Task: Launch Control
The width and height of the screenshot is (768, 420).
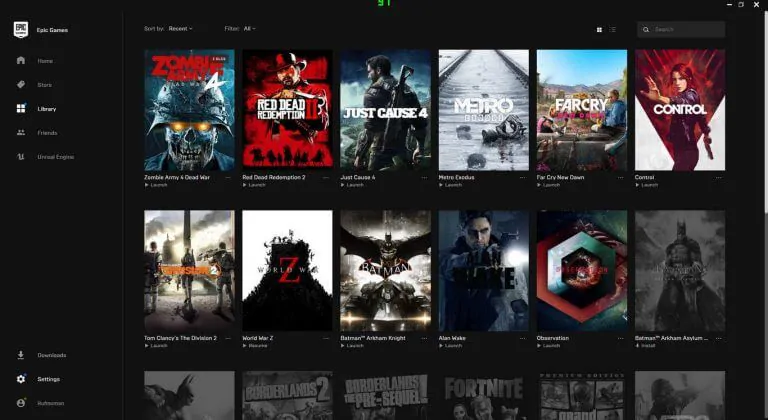Action: pos(647,185)
